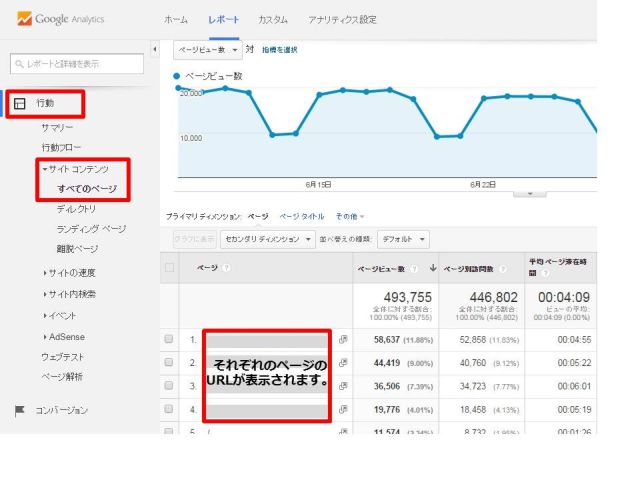This screenshot has height=480, width=640.
Task: Open サマリー in the sidebar
Action: pos(57,128)
